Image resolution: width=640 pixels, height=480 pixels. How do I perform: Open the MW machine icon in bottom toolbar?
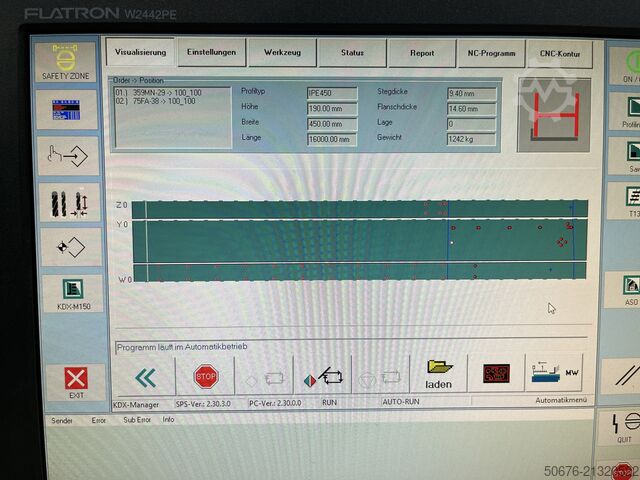[x=553, y=373]
